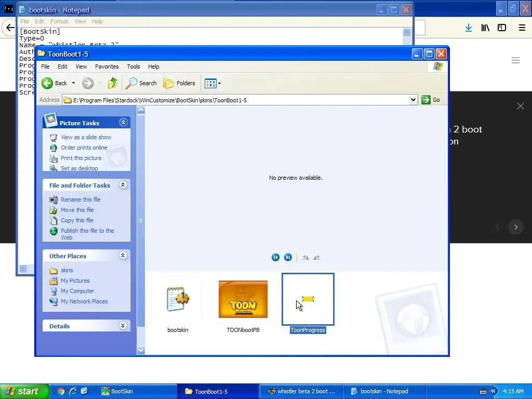Viewport: 532px width, 399px height.
Task: Open the Edit menu in ToonBoot1-5
Action: [62, 66]
